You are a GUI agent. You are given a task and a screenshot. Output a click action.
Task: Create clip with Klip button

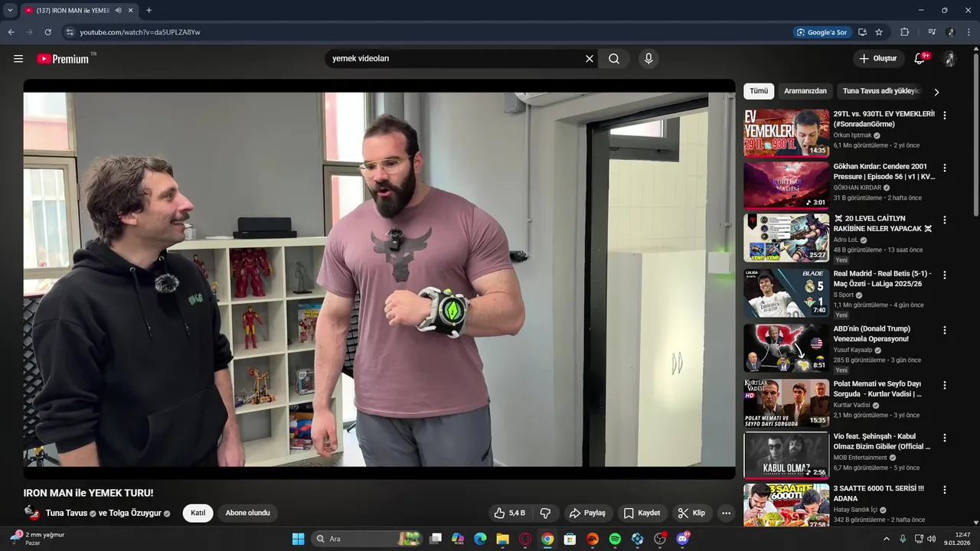(x=691, y=513)
